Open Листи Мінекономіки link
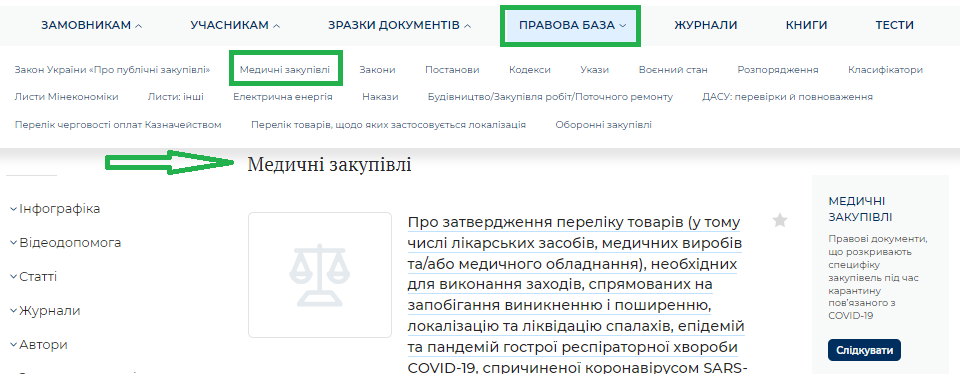 coord(66,97)
